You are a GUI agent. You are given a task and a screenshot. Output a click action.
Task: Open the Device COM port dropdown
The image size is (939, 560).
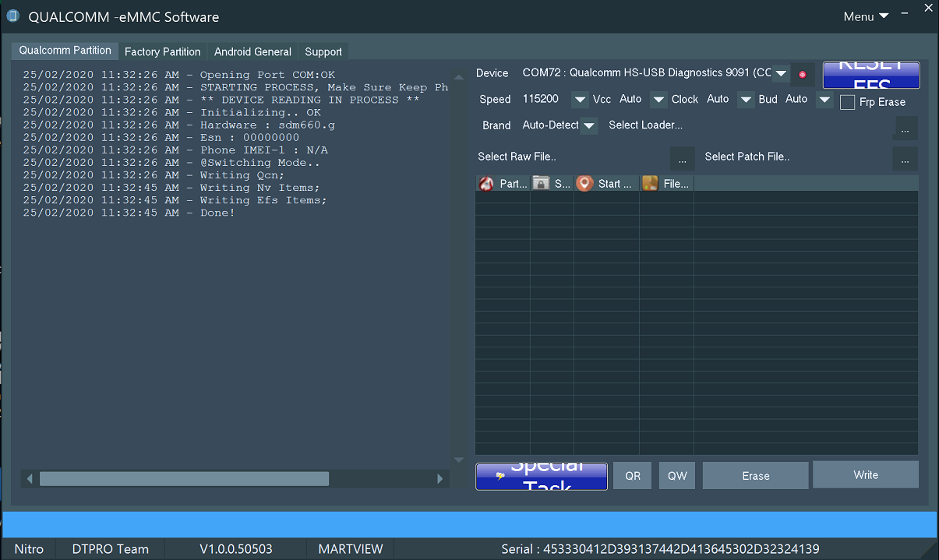[782, 74]
